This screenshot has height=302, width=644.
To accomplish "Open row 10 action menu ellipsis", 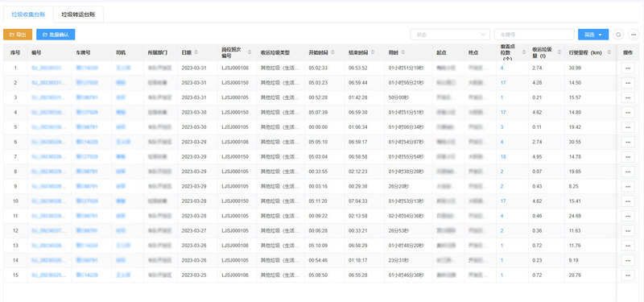I will (x=628, y=201).
